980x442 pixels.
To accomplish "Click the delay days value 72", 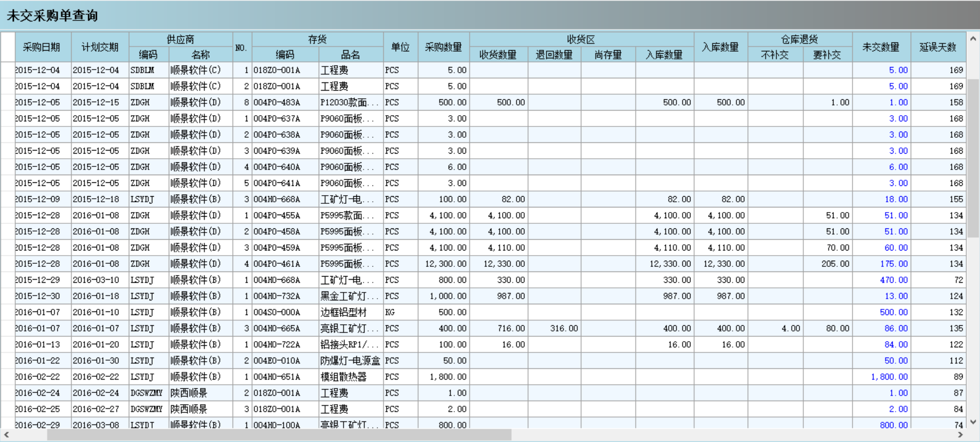I will point(938,280).
